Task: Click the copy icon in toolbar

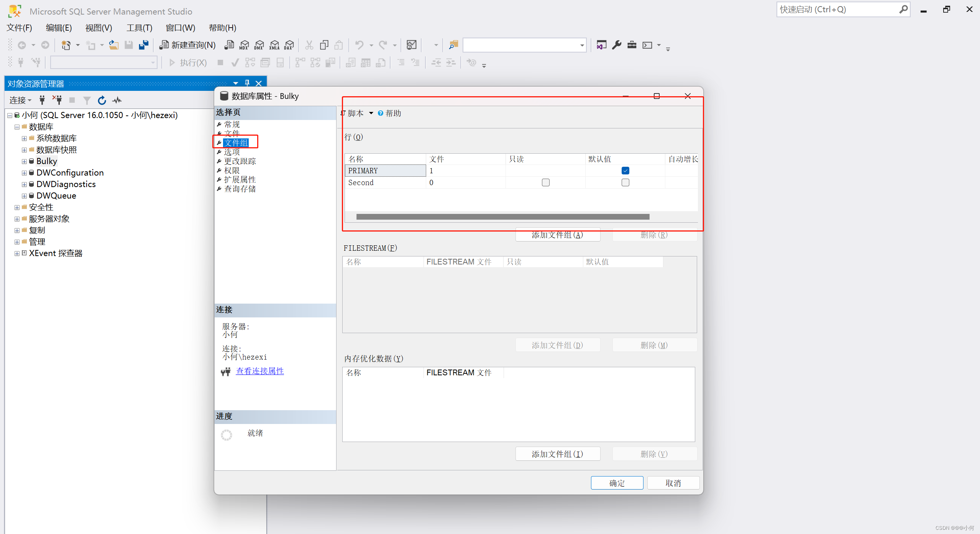Action: tap(324, 45)
